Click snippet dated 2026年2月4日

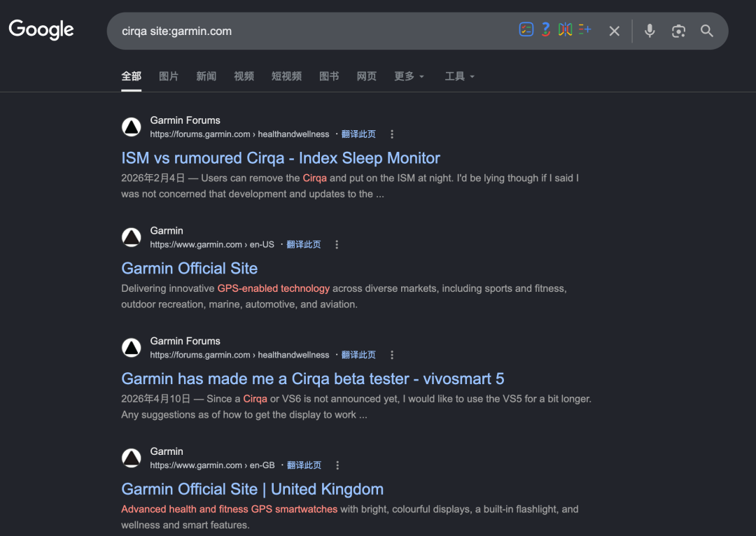click(x=350, y=186)
